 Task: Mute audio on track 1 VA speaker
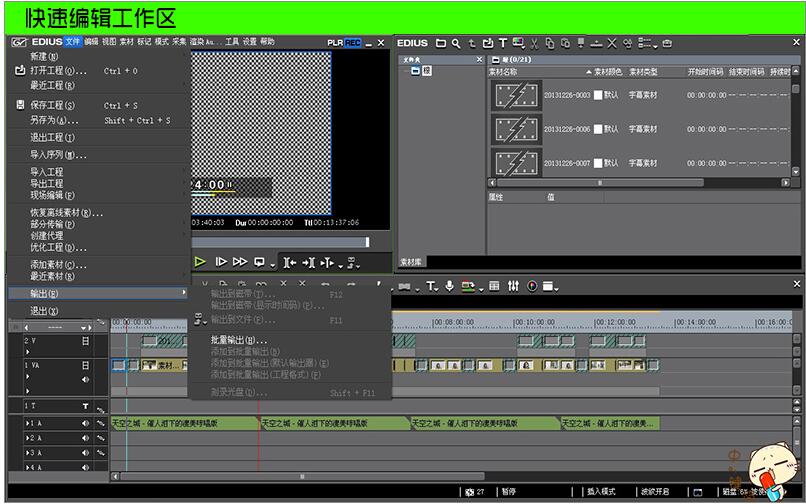(x=85, y=380)
